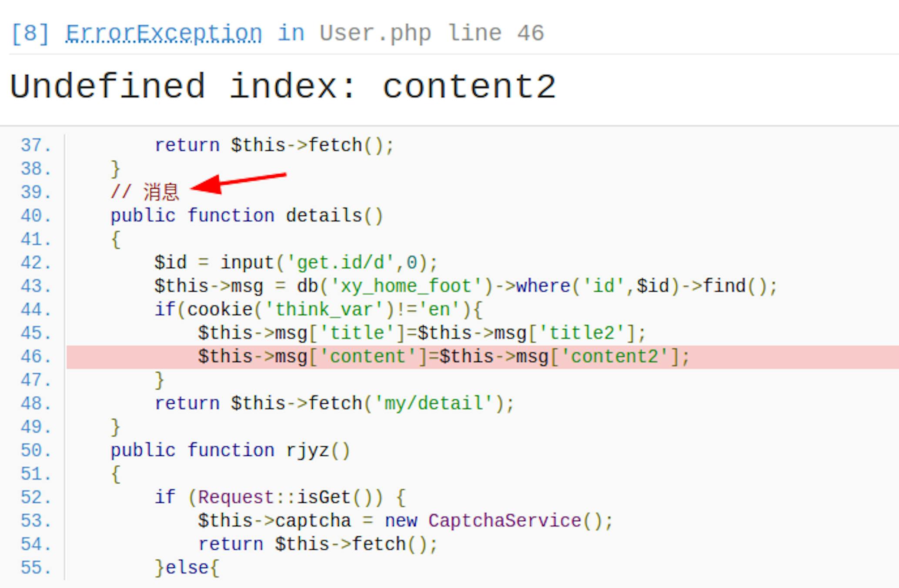Click 'return $this->fetch();' on line 54
899x588 pixels.
pos(318,545)
